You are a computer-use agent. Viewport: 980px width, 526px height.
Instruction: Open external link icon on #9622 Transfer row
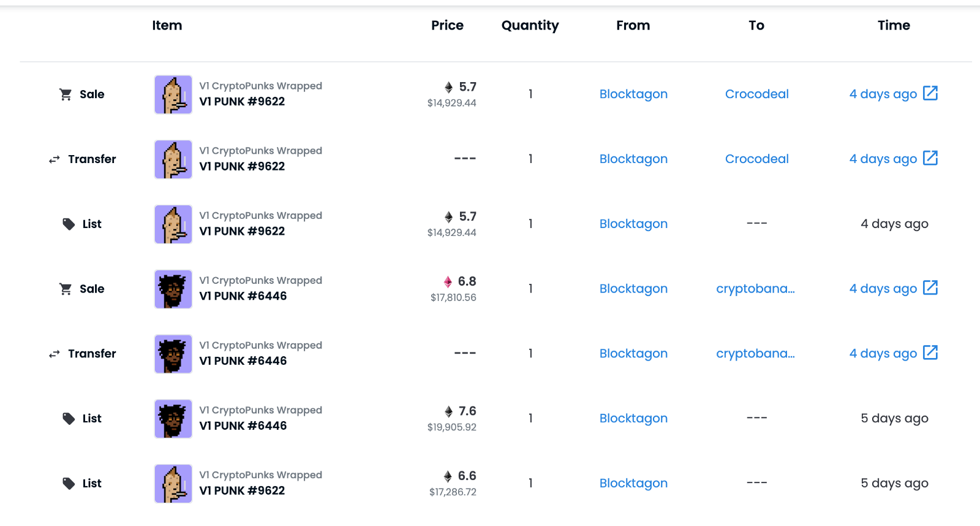930,158
